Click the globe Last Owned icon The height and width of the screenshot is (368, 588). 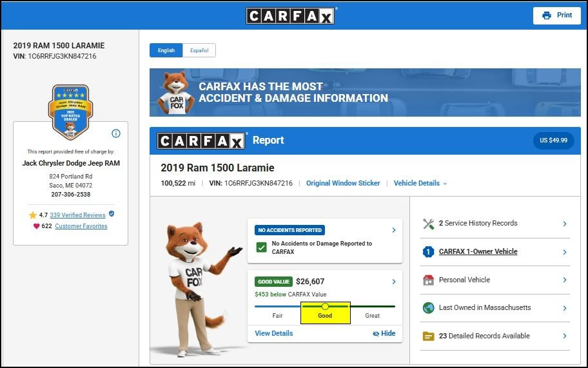[428, 308]
